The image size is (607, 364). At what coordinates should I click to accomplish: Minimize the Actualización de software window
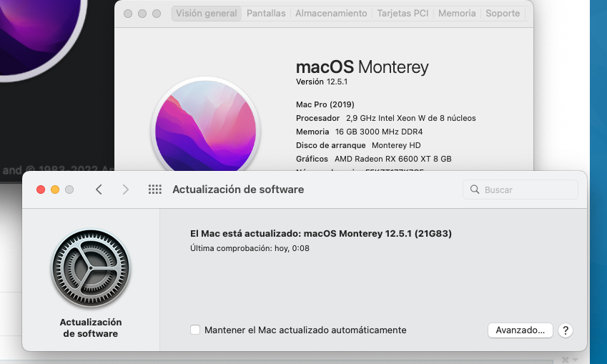[x=55, y=190]
